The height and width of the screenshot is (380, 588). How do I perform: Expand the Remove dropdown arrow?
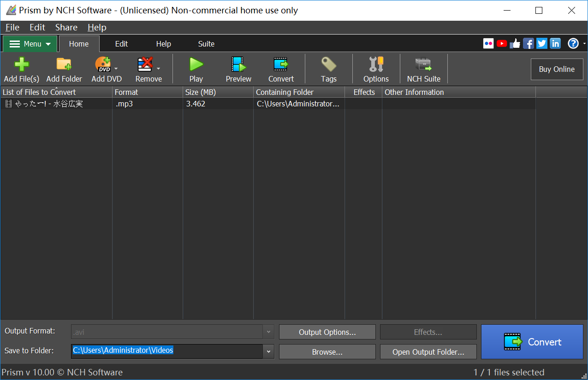[158, 69]
